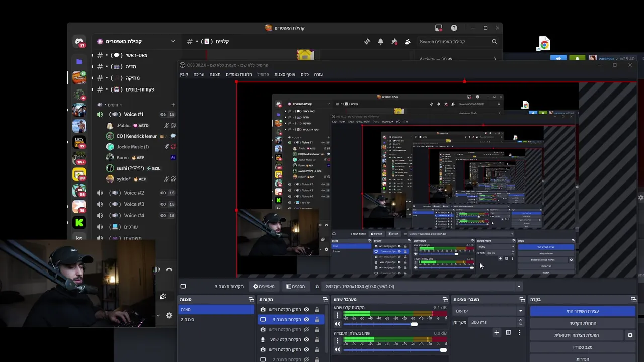Open the אוסף סצנות menu in OBS

tap(285, 74)
